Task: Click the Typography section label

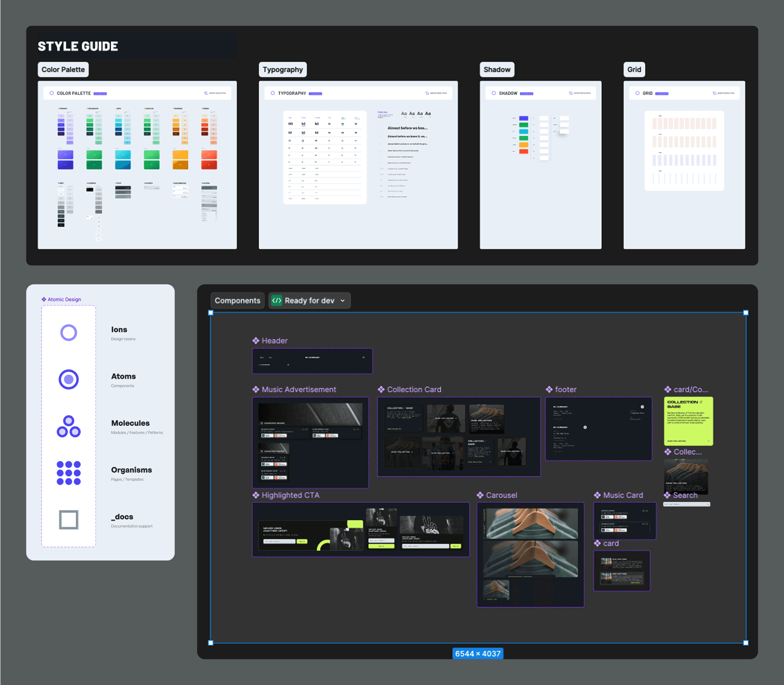Action: coord(283,70)
